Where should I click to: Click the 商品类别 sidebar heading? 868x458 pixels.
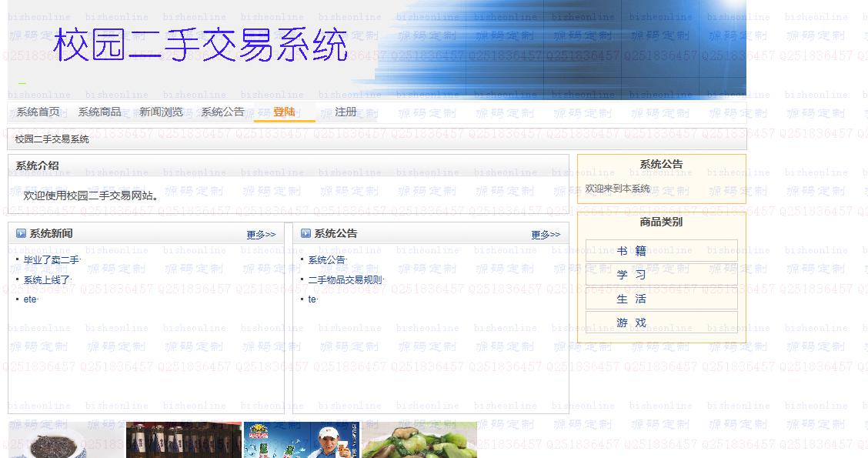[661, 222]
